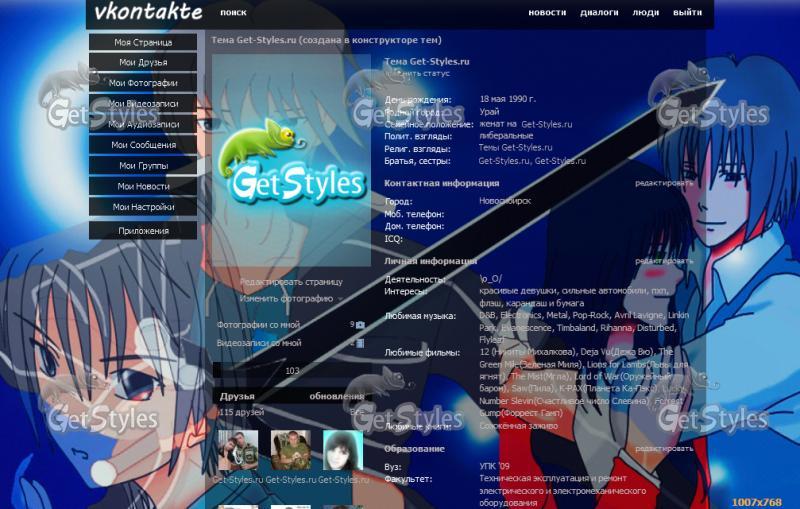The height and width of the screenshot is (509, 800).
Task: Click change status link under profile name
Action: click(x=417, y=73)
